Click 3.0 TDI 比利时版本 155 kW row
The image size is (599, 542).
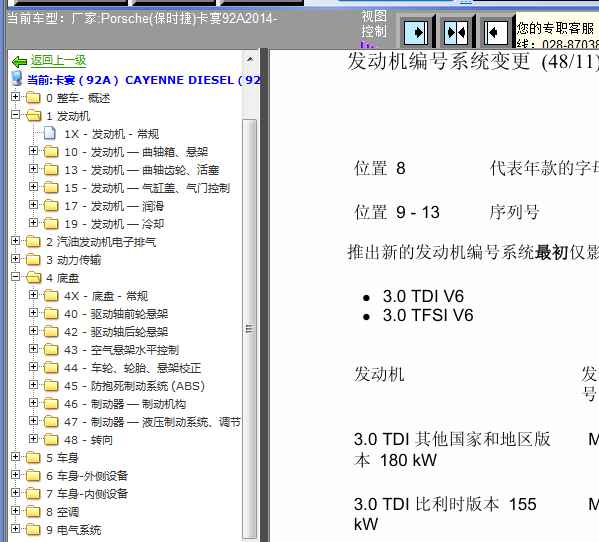click(x=445, y=514)
